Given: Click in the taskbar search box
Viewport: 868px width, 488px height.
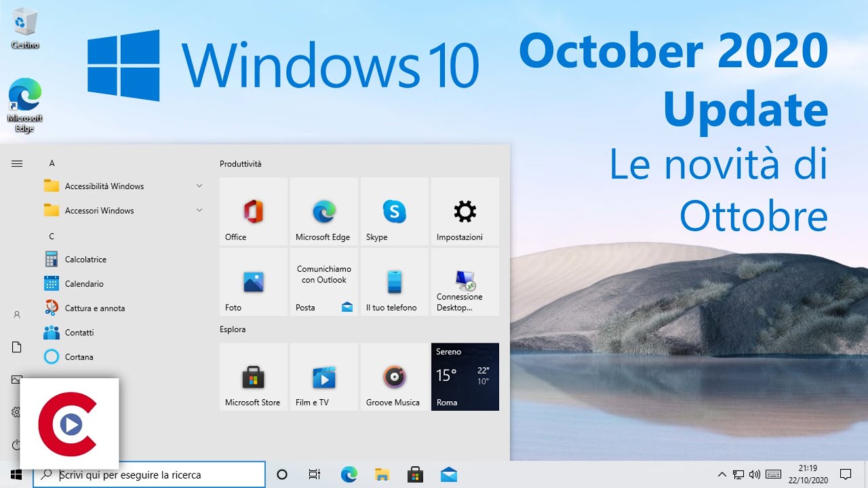Looking at the screenshot, I should [x=149, y=475].
